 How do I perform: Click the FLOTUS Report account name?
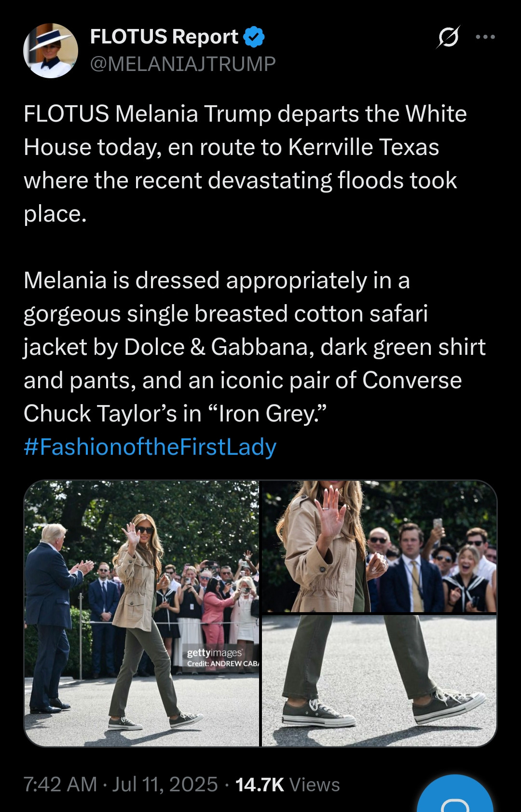(x=164, y=37)
